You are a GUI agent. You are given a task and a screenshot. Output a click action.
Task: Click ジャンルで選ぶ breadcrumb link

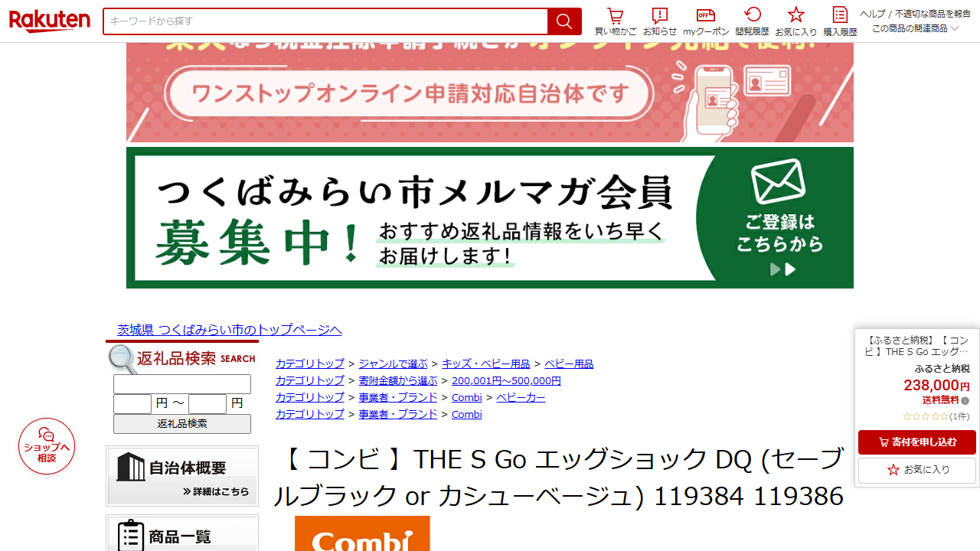(x=393, y=364)
